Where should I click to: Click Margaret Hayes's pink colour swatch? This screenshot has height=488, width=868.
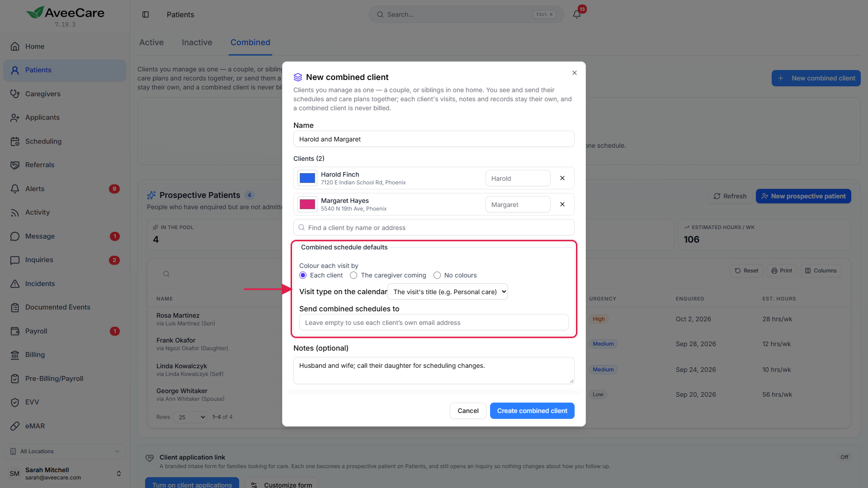coord(307,204)
